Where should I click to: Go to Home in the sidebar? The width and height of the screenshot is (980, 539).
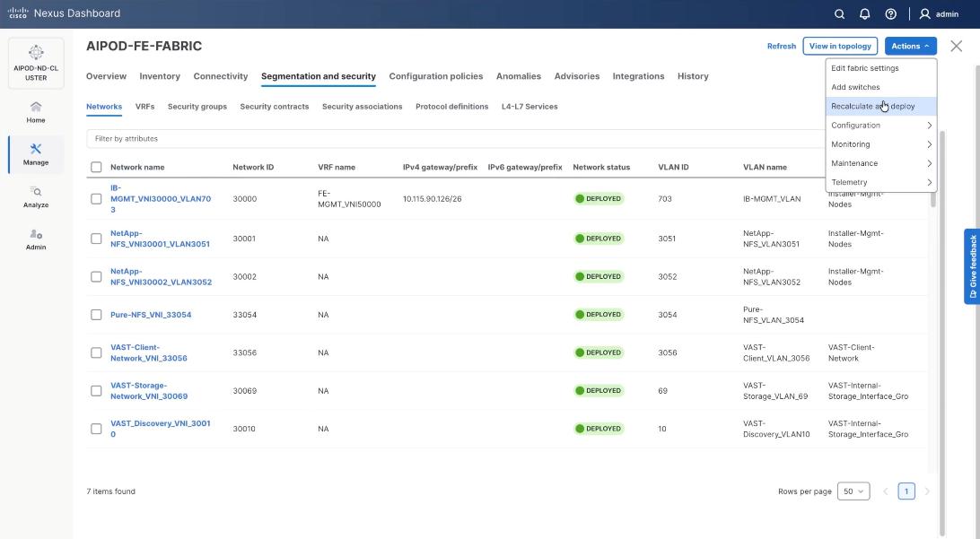(36, 112)
